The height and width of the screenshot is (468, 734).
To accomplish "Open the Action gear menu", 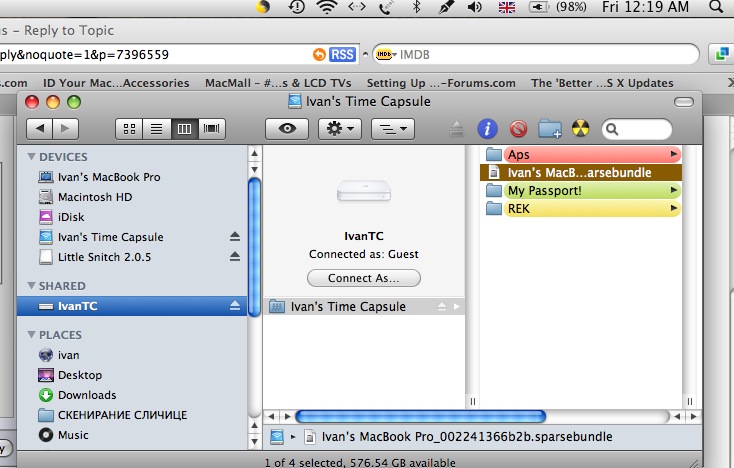I will click(x=340, y=129).
